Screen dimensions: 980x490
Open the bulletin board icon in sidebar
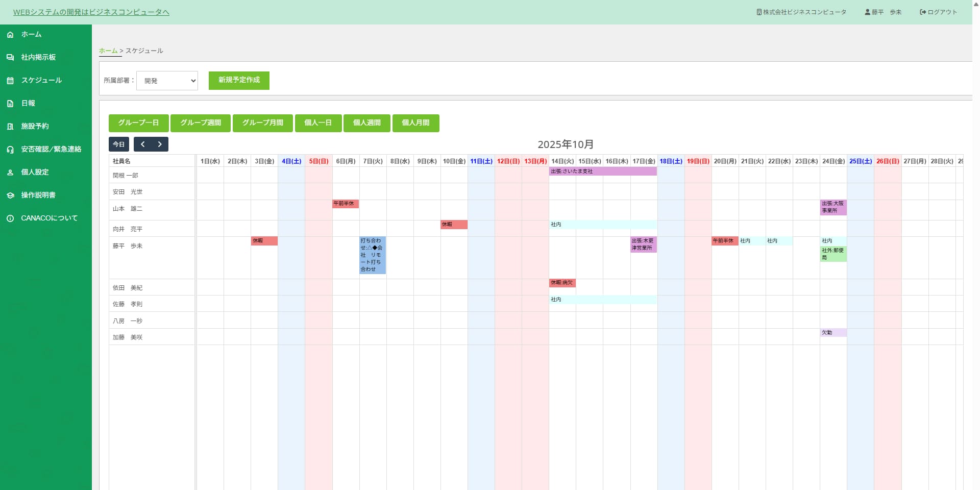(x=10, y=58)
